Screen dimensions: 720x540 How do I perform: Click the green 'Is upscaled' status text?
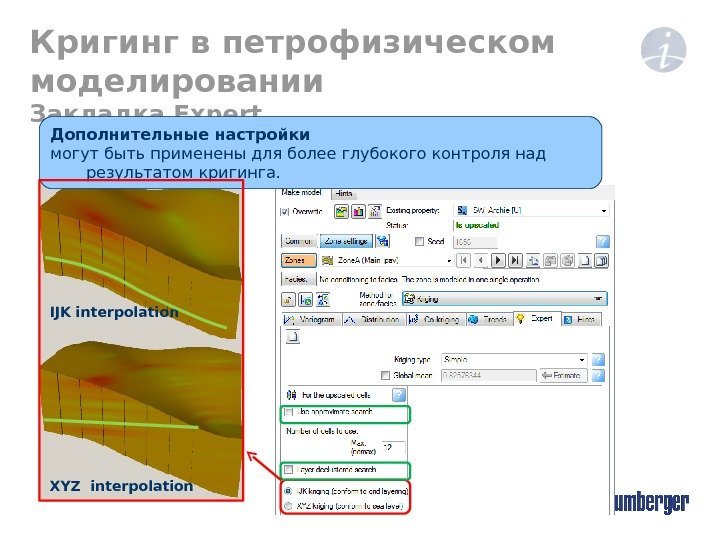pyautogui.click(x=477, y=225)
